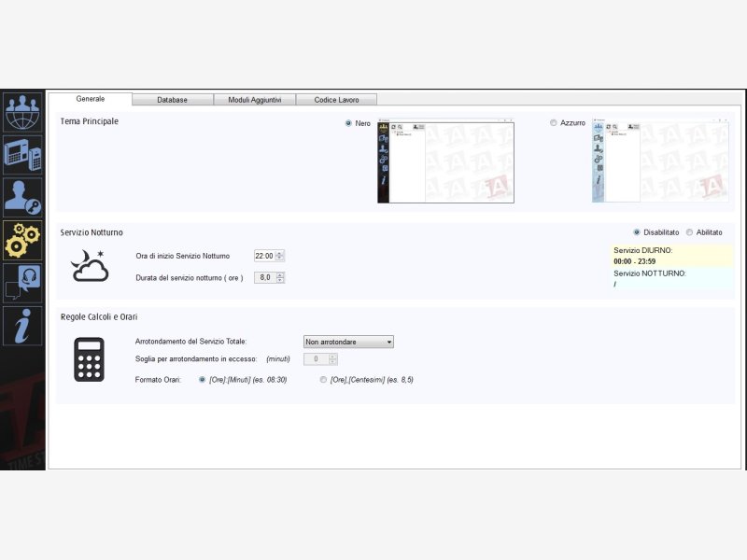
Task: Open the users and globe sidebar section
Action: pos(22,112)
